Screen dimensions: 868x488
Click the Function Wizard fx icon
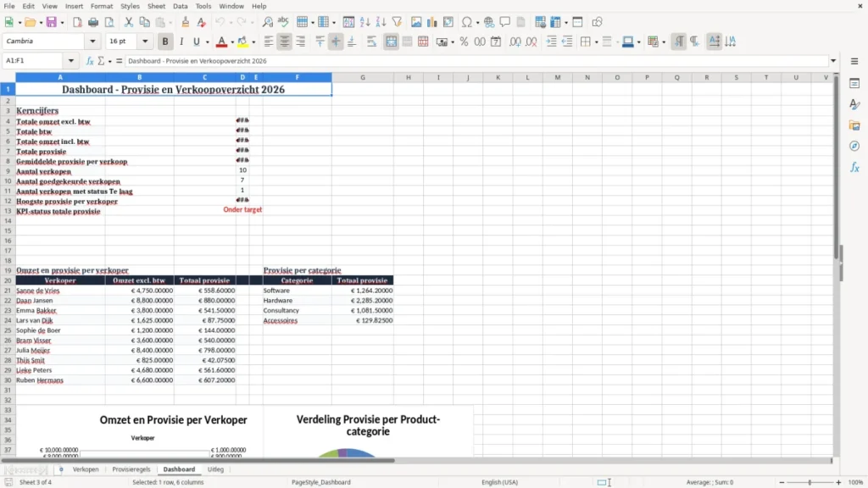pyautogui.click(x=90, y=61)
